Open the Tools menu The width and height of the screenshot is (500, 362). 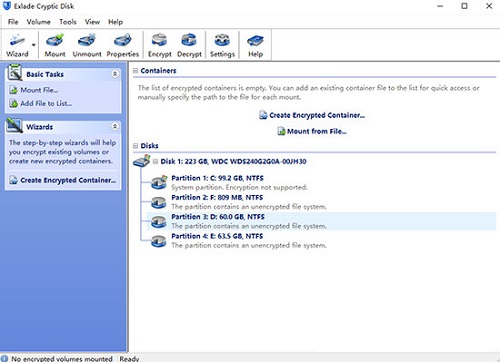click(x=68, y=22)
